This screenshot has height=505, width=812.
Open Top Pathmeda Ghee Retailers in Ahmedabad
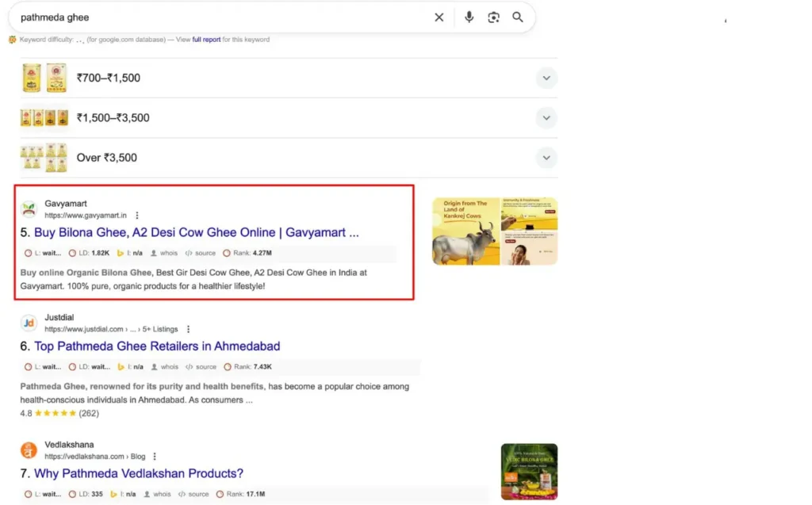click(156, 346)
